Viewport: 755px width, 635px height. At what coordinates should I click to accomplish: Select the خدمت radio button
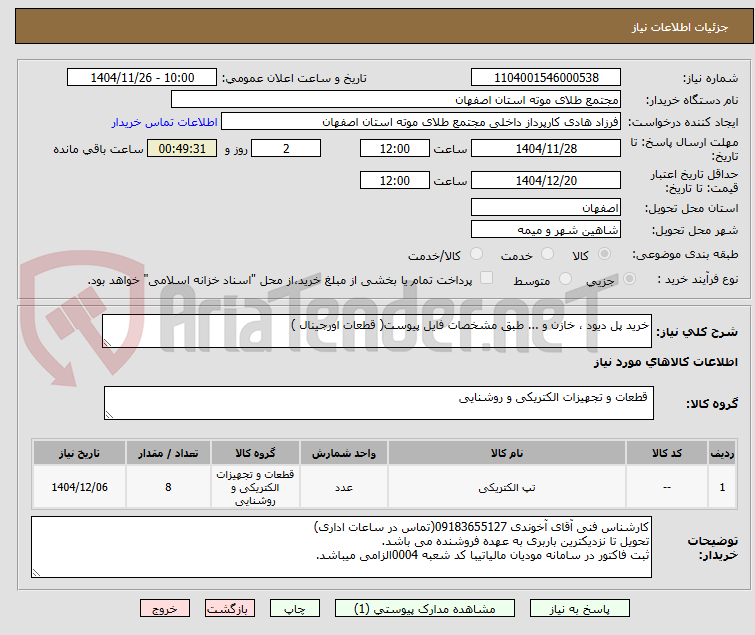tap(547, 254)
